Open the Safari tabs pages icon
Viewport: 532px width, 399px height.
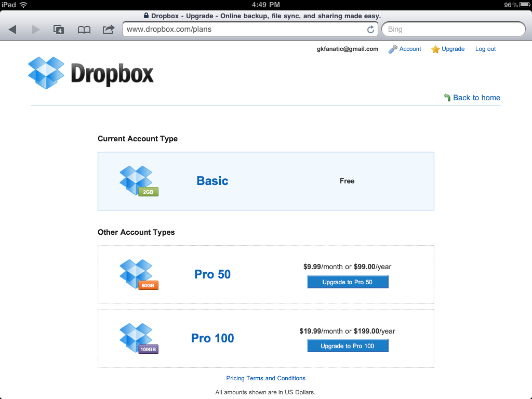pos(59,30)
